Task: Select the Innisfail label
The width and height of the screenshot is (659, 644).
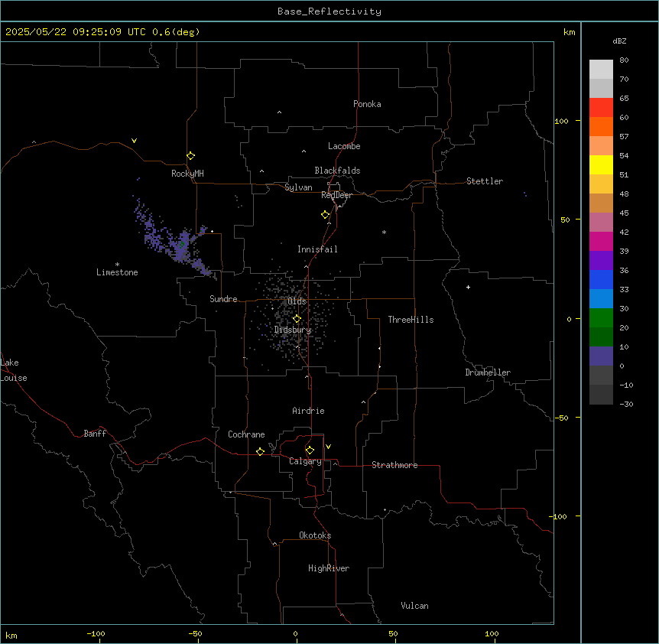Action: pos(317,249)
